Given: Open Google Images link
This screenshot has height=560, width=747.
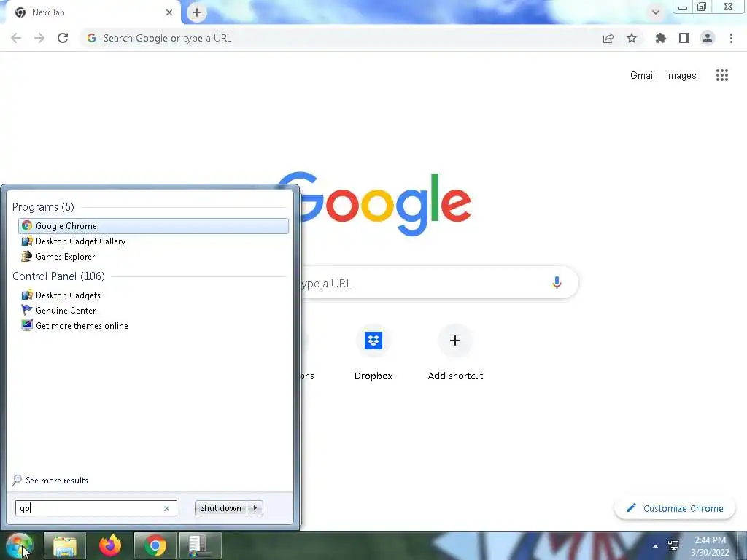Looking at the screenshot, I should pos(681,75).
